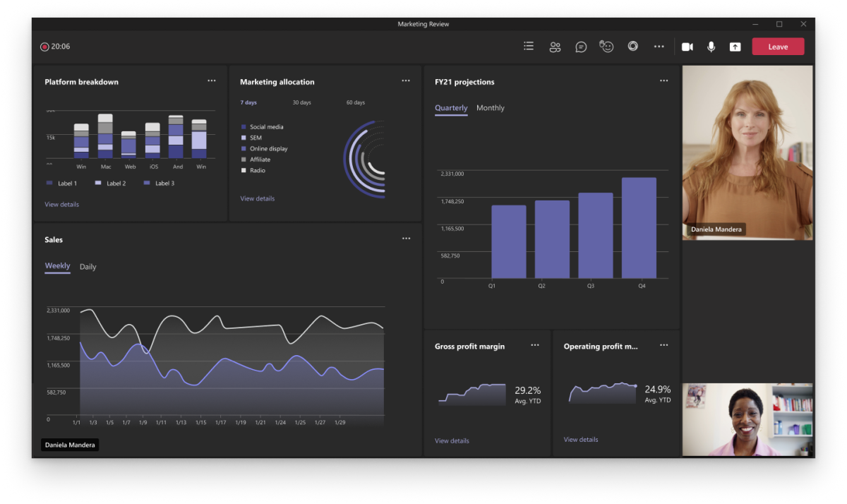The height and width of the screenshot is (504, 847).
Task: Click the iOS bar in Platform breakdown
Action: coord(152,140)
